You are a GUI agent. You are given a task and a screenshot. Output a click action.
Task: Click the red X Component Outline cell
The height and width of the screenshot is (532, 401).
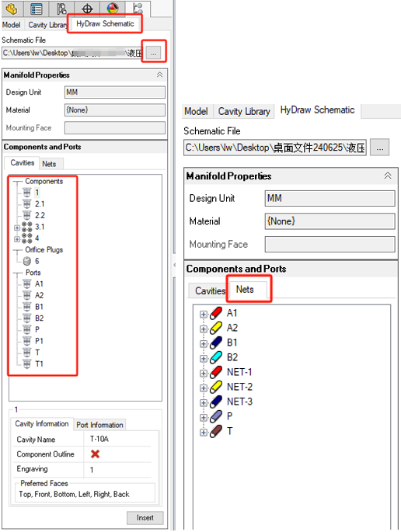(x=95, y=454)
